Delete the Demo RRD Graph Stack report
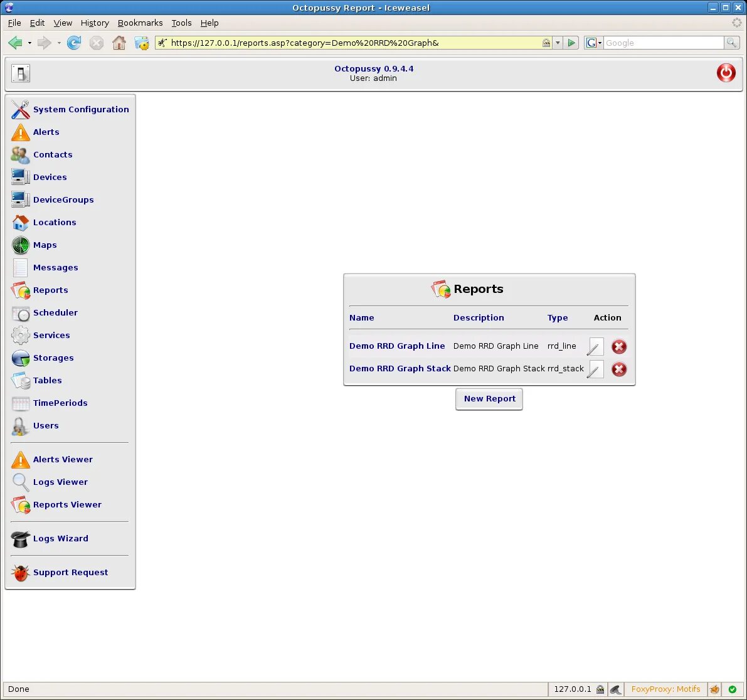The width and height of the screenshot is (747, 700). [619, 369]
